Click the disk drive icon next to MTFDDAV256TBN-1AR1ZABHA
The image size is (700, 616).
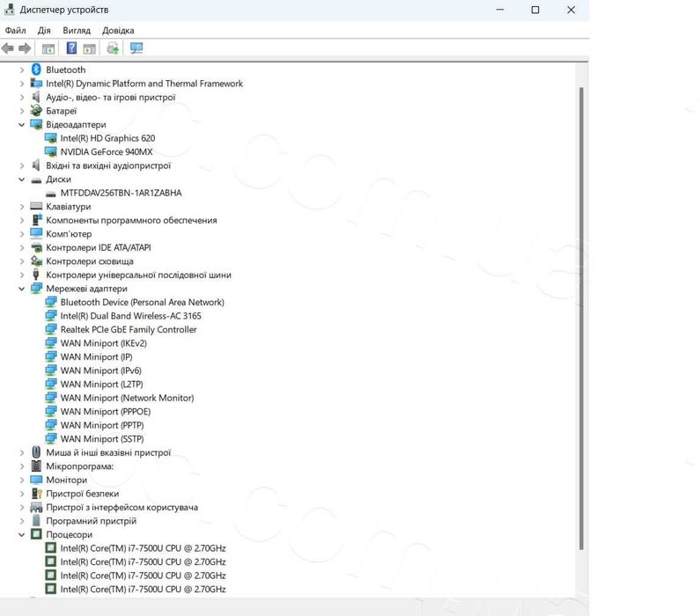click(x=51, y=193)
